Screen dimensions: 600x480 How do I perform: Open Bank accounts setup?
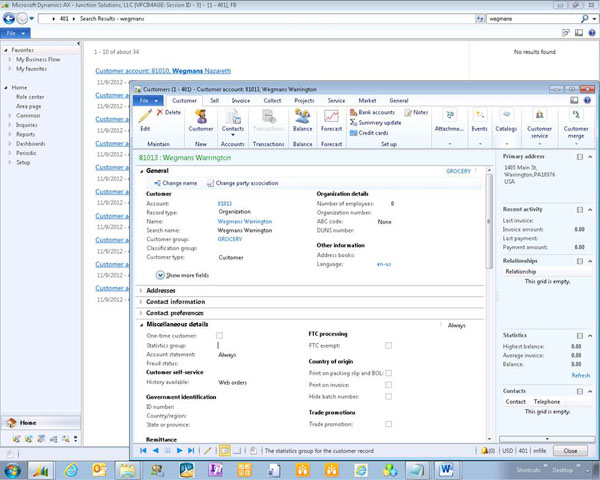tap(372, 112)
